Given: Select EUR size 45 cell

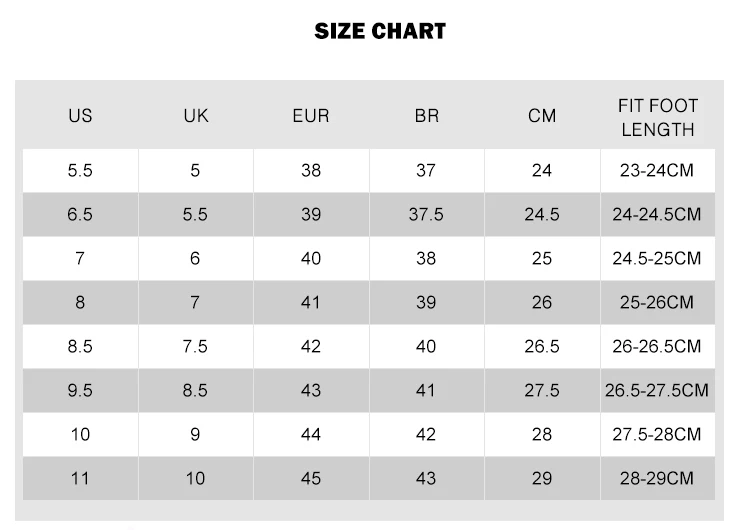Looking at the screenshot, I should coord(311,478).
